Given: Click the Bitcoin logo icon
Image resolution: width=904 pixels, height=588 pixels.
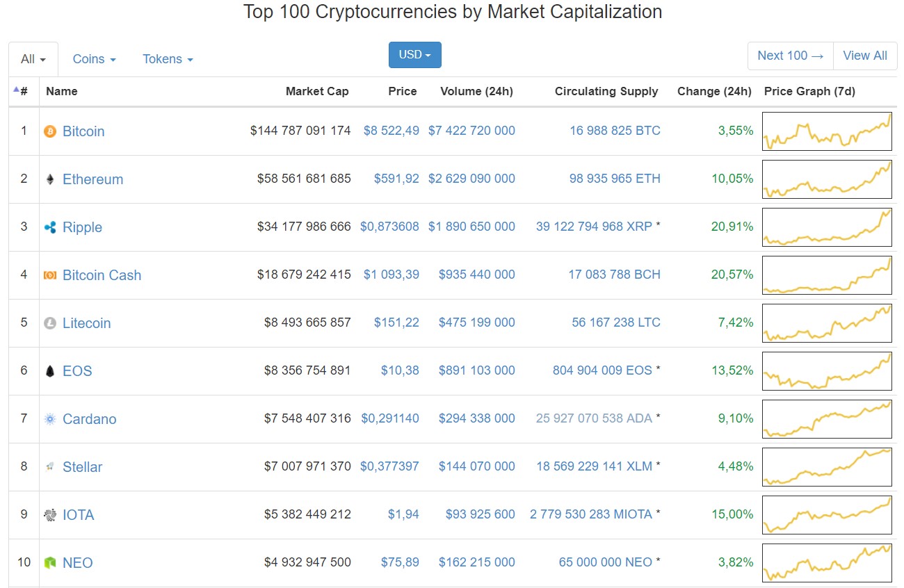Looking at the screenshot, I should pos(50,131).
